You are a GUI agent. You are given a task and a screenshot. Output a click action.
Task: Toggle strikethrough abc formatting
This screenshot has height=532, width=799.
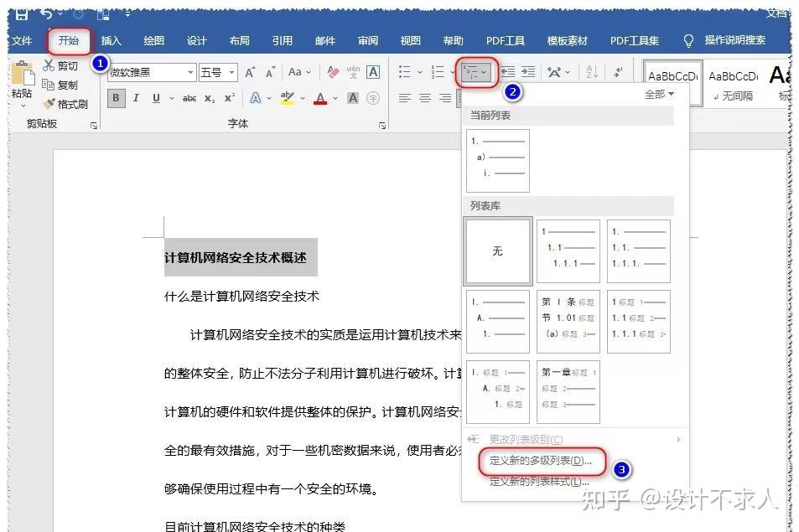[x=189, y=98]
